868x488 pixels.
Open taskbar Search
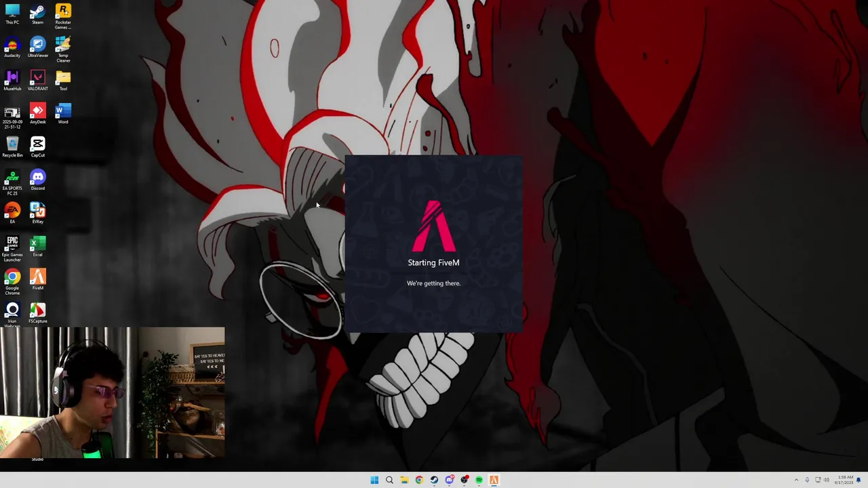[x=389, y=480]
